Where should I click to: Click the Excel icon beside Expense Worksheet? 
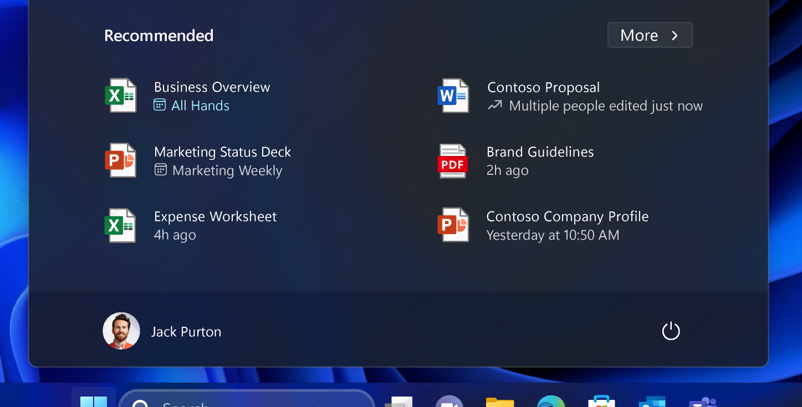tap(121, 225)
